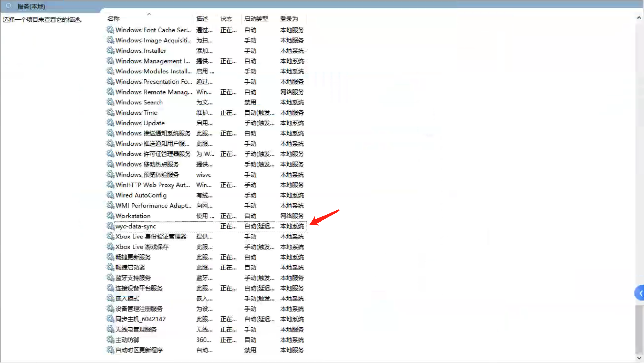This screenshot has width=644, height=363.
Task: Click the scrollbar down arrow
Action: [639, 358]
